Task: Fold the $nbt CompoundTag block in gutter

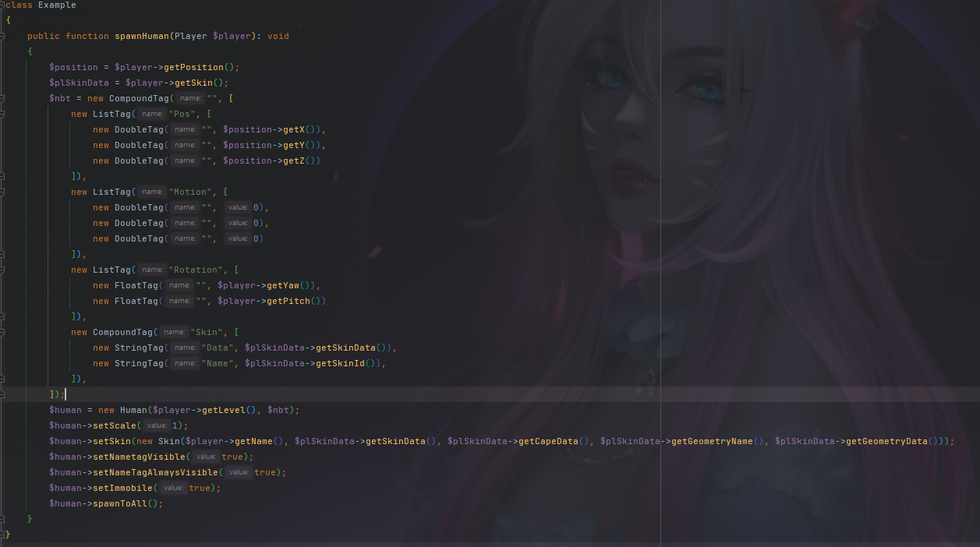Action: pyautogui.click(x=3, y=98)
